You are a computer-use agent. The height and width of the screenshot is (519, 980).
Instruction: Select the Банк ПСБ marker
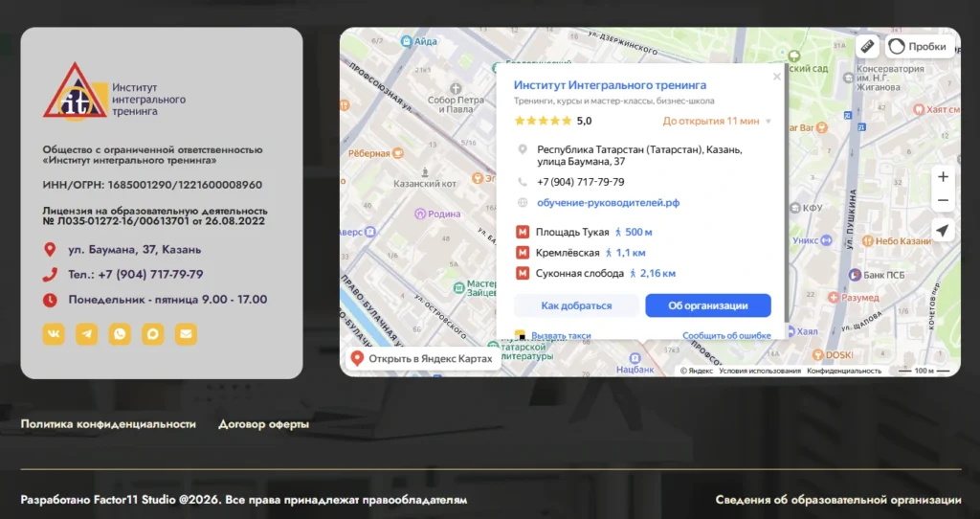point(855,275)
